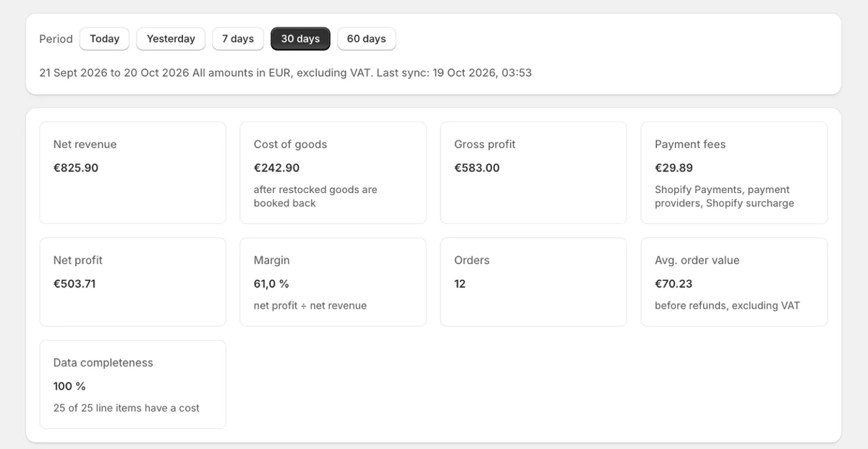
Task: Select the €583.00 gross profit value
Action: (477, 168)
